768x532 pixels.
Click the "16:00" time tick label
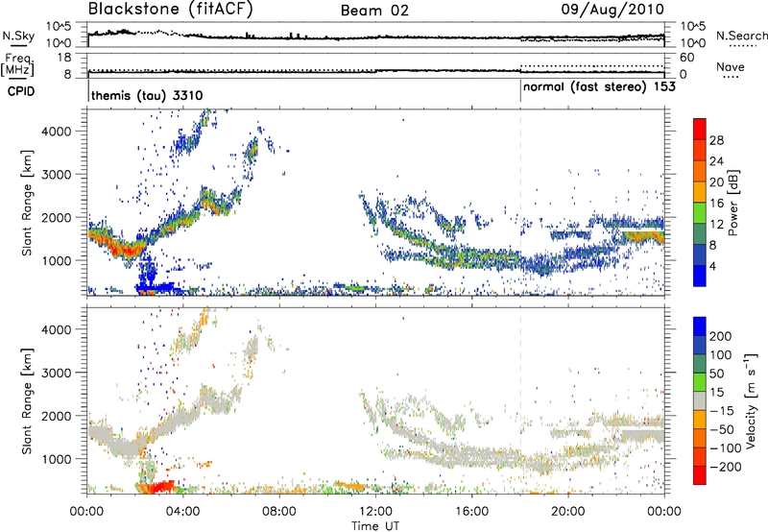pyautogui.click(x=471, y=512)
